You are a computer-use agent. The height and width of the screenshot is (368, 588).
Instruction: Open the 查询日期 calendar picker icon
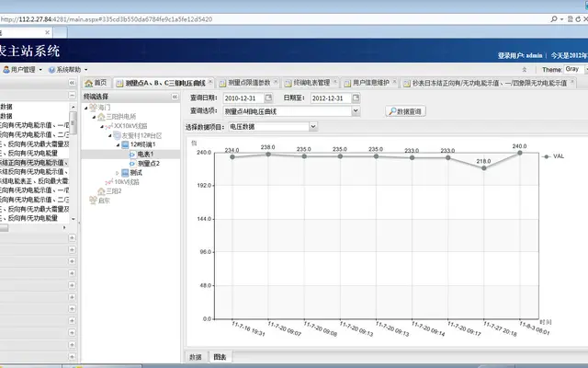point(268,98)
